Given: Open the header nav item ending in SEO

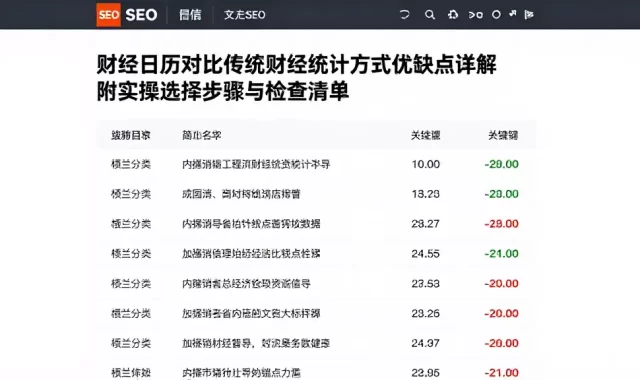Looking at the screenshot, I should [x=244, y=15].
